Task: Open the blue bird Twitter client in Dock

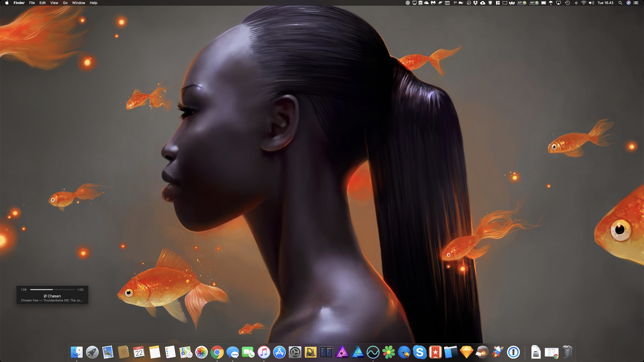Action: coord(404,352)
